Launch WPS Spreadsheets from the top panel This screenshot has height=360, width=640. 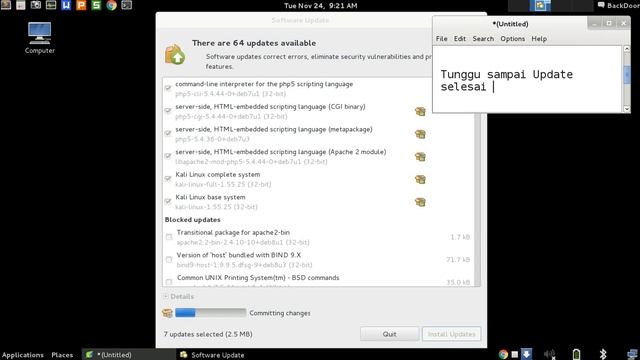tap(96, 5)
